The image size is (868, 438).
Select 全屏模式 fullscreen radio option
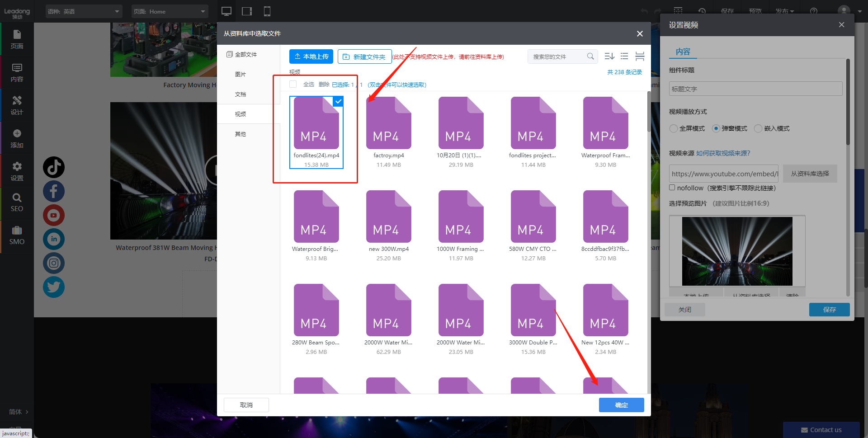674,128
